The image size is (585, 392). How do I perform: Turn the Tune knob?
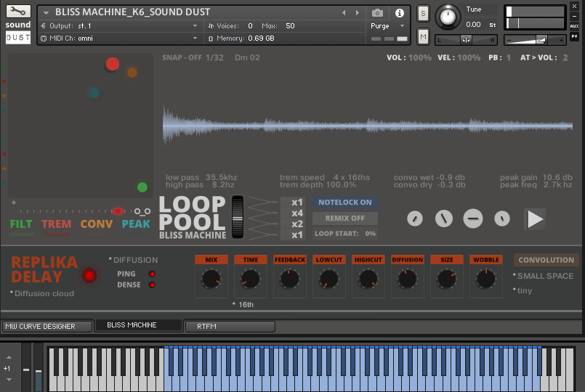448,17
